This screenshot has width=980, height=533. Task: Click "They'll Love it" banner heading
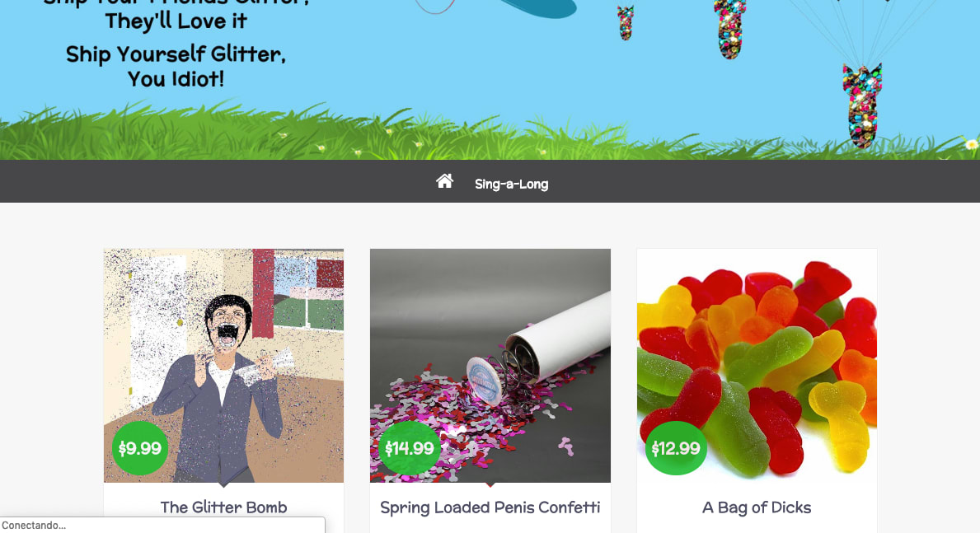(x=176, y=21)
